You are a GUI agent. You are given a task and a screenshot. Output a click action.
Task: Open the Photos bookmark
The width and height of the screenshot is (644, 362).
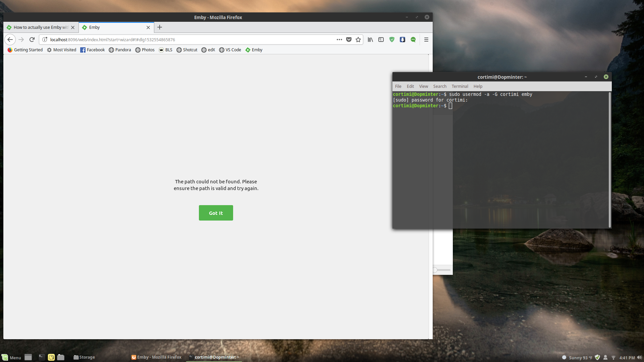click(145, 50)
